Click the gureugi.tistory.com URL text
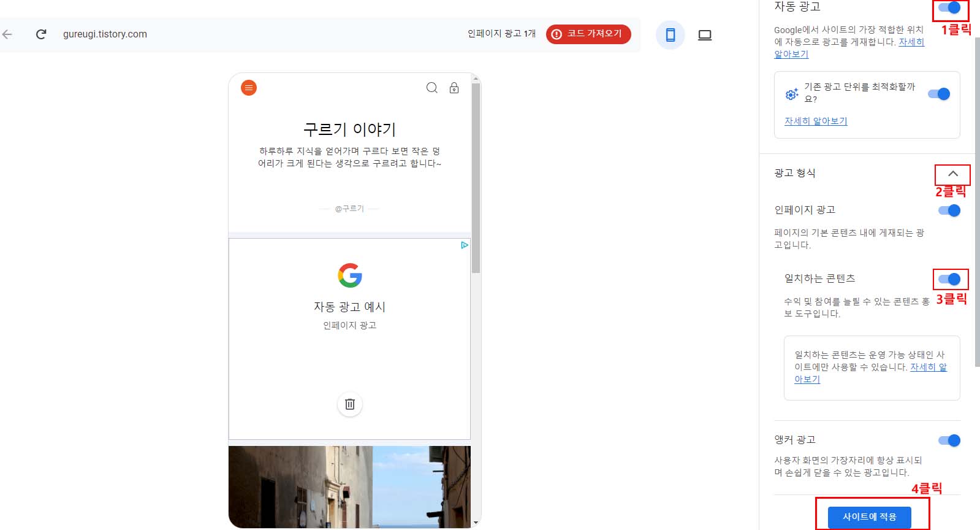The width and height of the screenshot is (980, 530). click(x=105, y=34)
